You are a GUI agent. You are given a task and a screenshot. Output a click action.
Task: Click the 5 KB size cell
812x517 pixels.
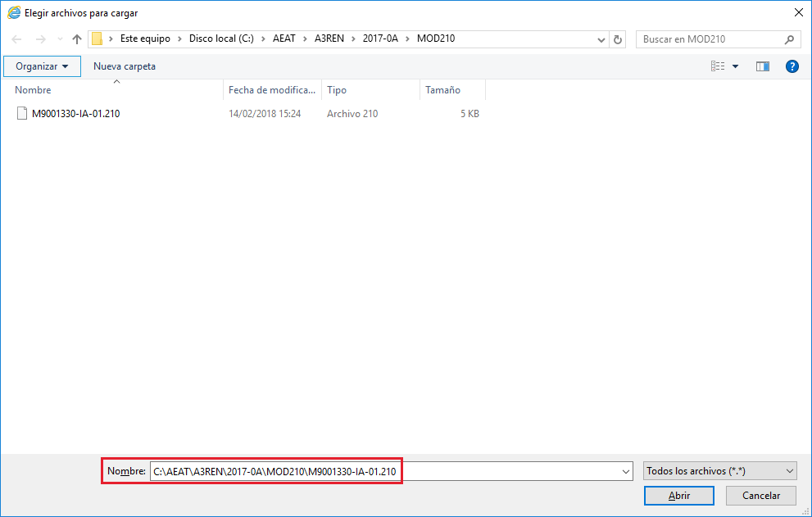(x=470, y=113)
